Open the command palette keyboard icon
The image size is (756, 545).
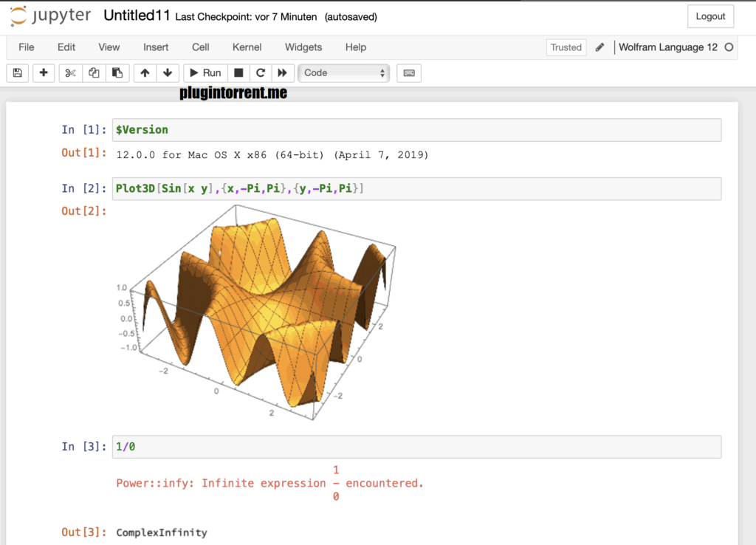point(409,73)
